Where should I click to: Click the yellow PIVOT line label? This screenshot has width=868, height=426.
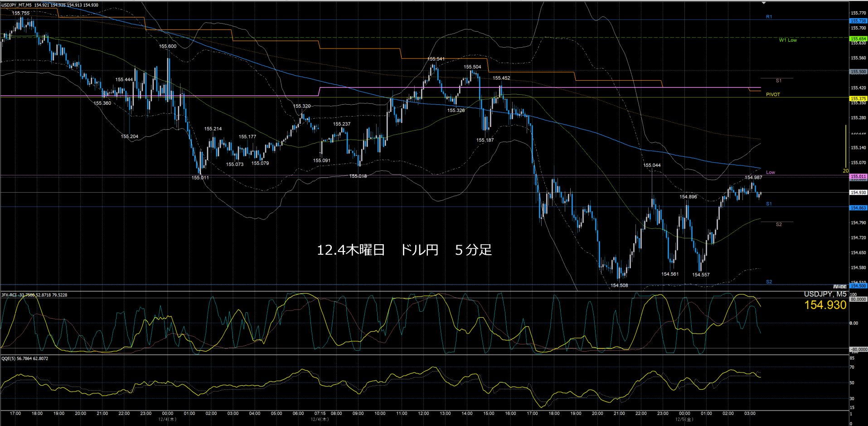[773, 94]
